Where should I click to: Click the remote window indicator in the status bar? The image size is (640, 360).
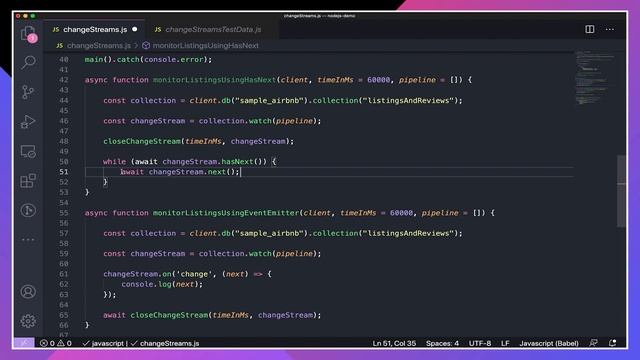coord(24,343)
